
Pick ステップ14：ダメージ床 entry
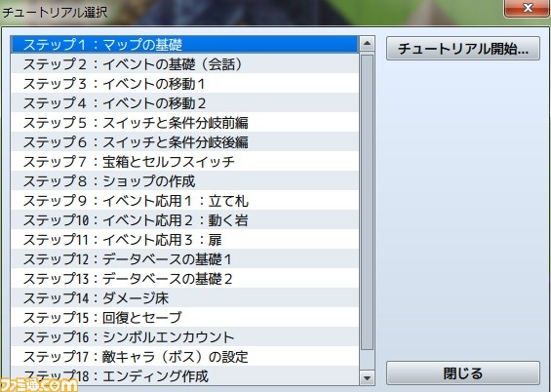[185, 298]
